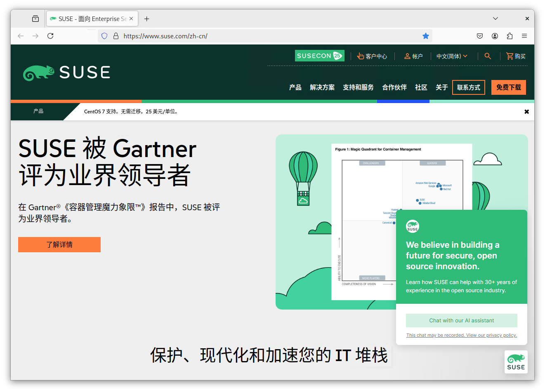Click the SUSE 被 Gartner 评为业界领导者 headline
Screen dimensions: 545x392
click(x=107, y=162)
